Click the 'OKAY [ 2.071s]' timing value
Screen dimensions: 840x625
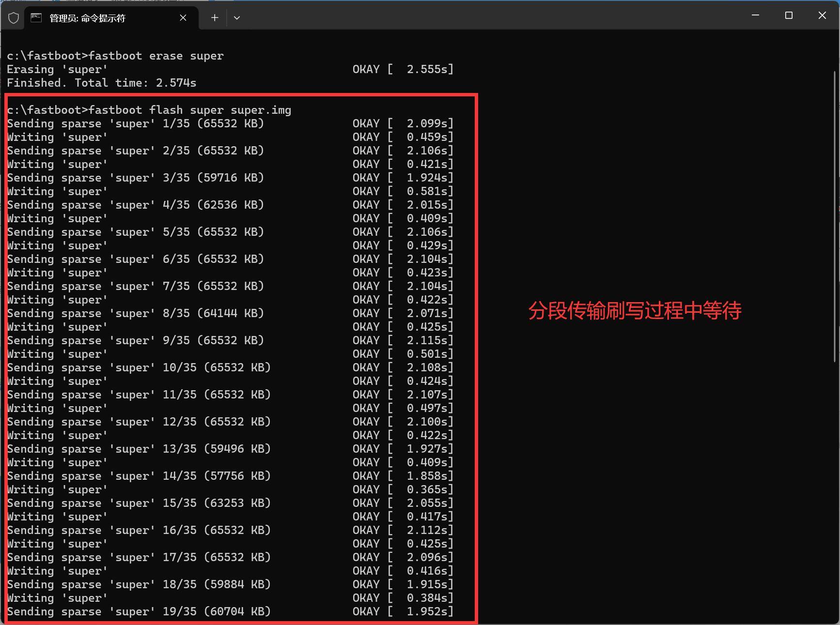pos(403,313)
